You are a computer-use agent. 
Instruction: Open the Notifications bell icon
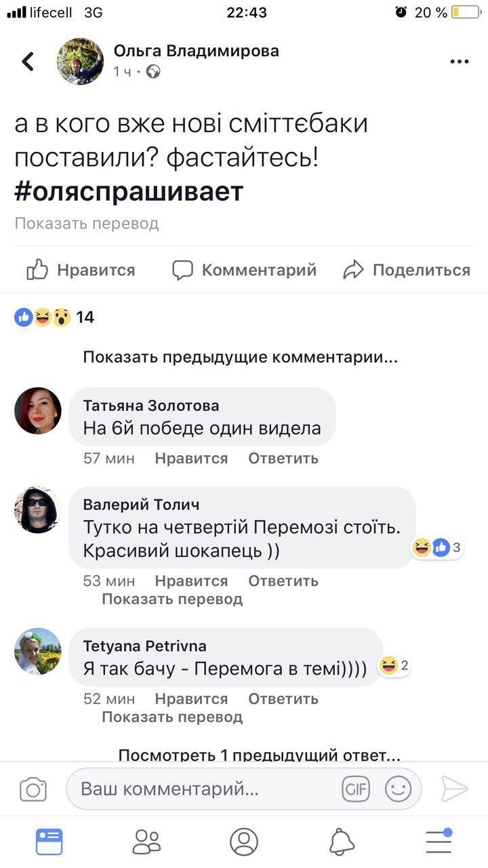[x=343, y=841]
